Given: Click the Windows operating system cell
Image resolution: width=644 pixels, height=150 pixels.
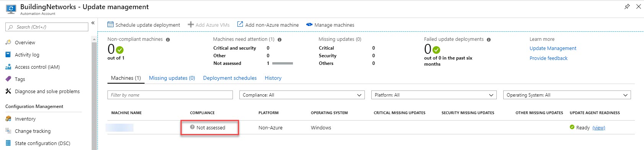Looking at the screenshot, I should coord(321,128).
